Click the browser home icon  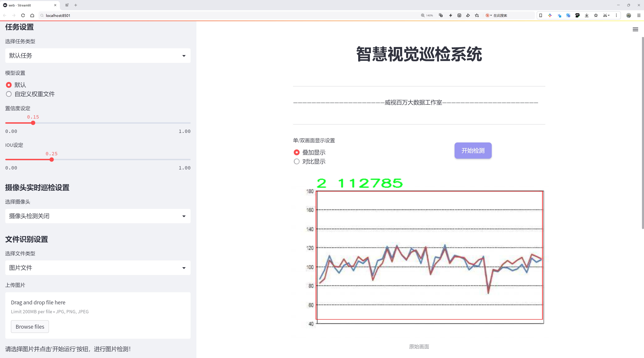32,16
